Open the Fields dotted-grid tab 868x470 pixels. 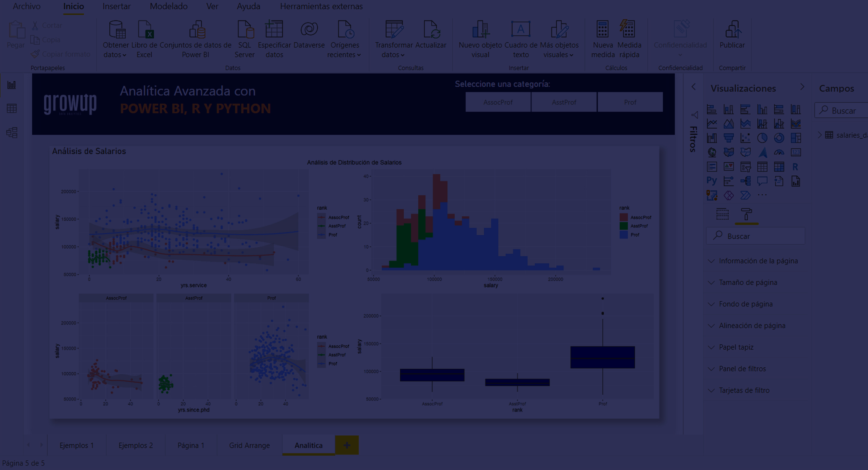(x=722, y=214)
